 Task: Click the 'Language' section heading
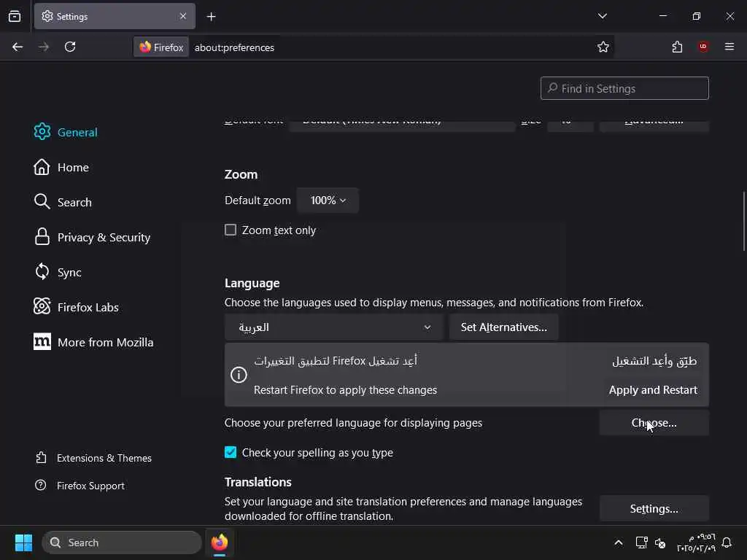pyautogui.click(x=252, y=283)
